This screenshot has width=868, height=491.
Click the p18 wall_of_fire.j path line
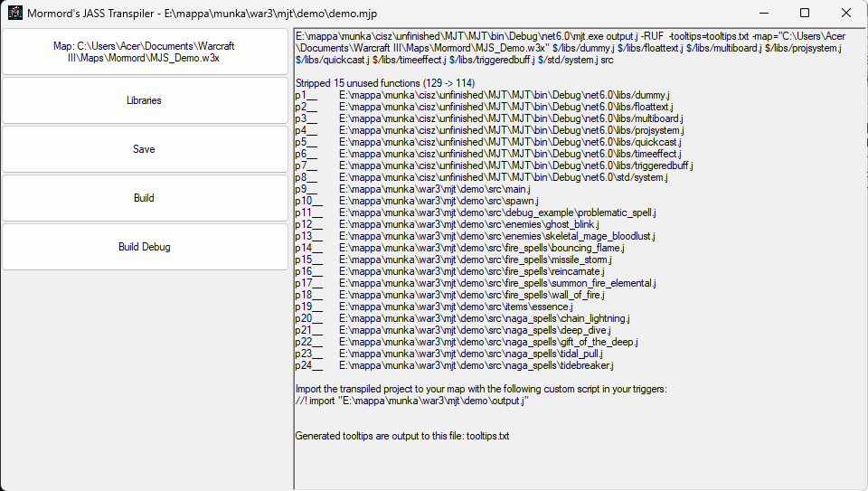[450, 295]
